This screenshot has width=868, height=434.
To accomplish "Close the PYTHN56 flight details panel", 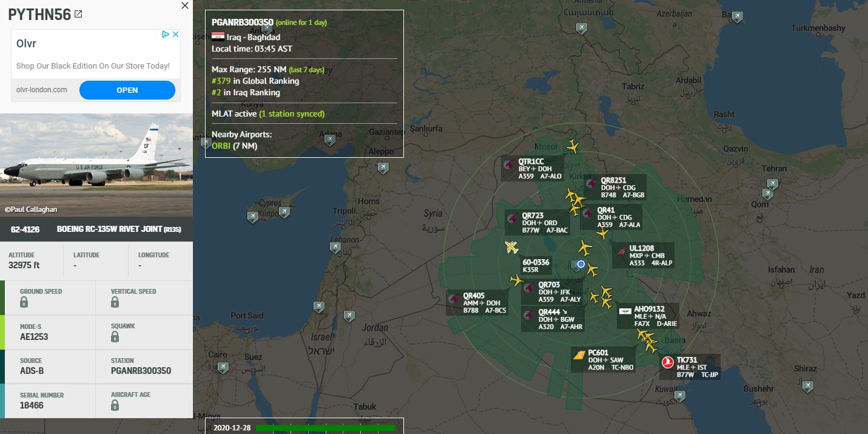I will click(185, 5).
